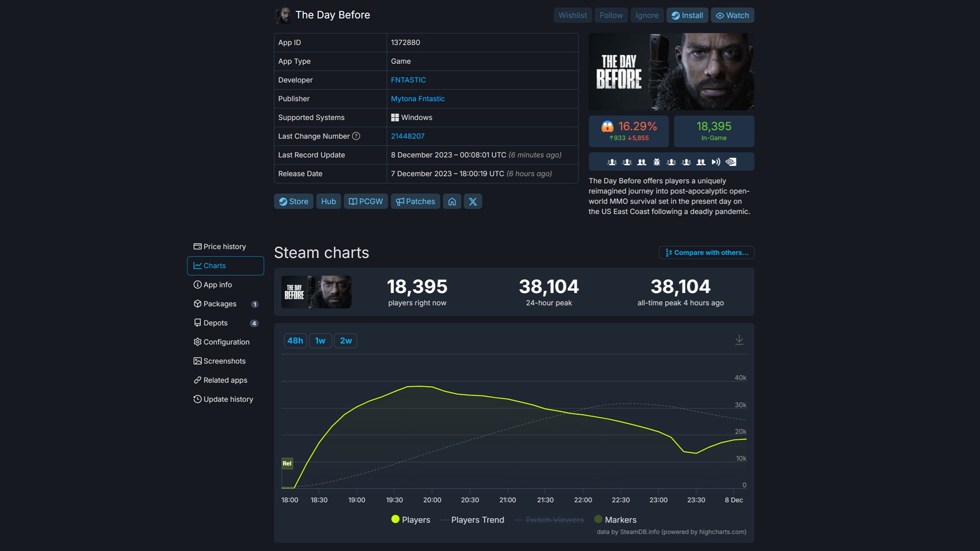Image resolution: width=980 pixels, height=551 pixels.
Task: Select the 2w chart tab
Action: pyautogui.click(x=345, y=340)
